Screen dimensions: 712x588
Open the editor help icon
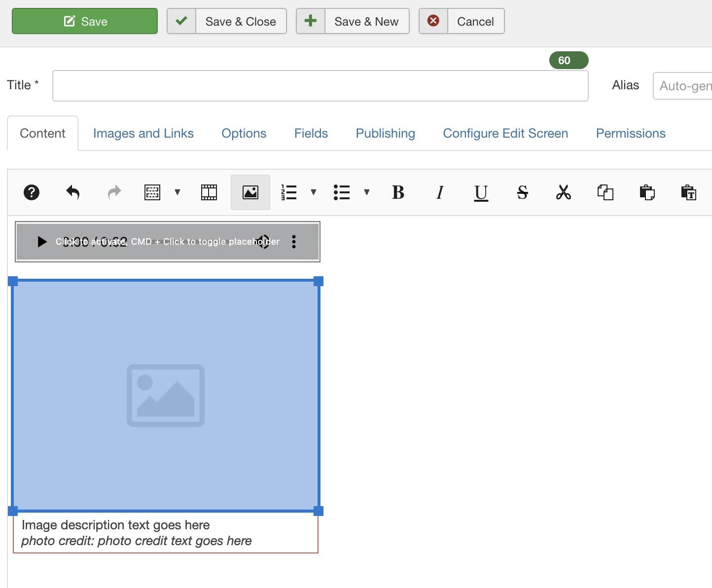tap(32, 192)
